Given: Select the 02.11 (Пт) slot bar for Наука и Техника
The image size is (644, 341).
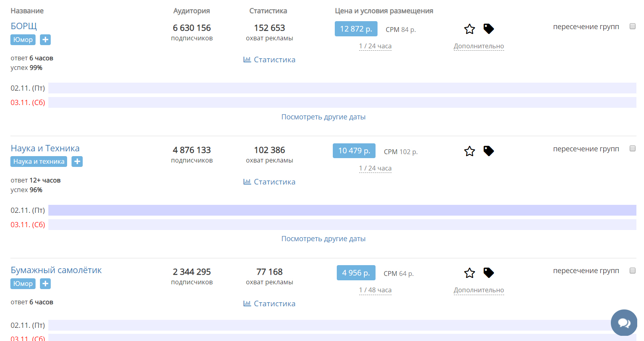Looking at the screenshot, I should (342, 210).
